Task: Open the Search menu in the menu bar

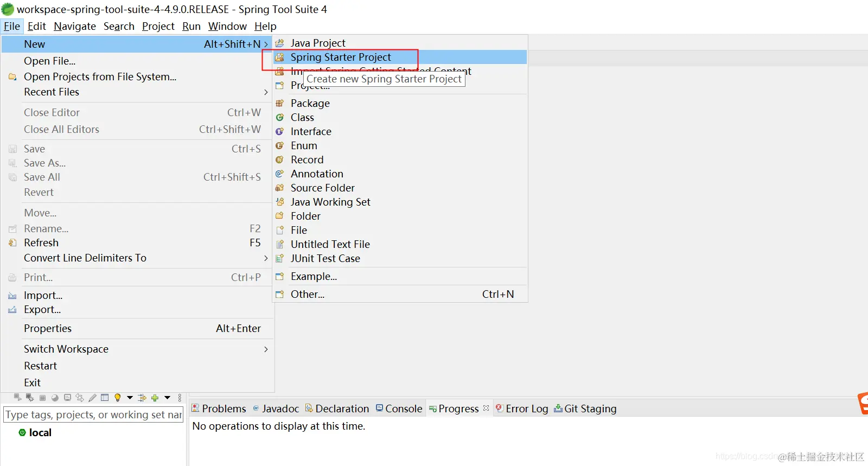Action: pyautogui.click(x=119, y=26)
